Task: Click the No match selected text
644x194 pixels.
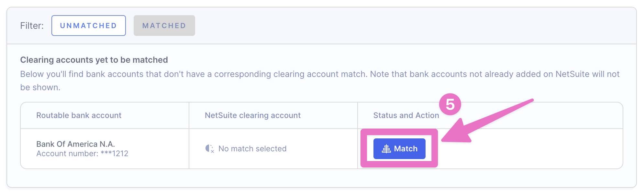Action: coord(252,149)
